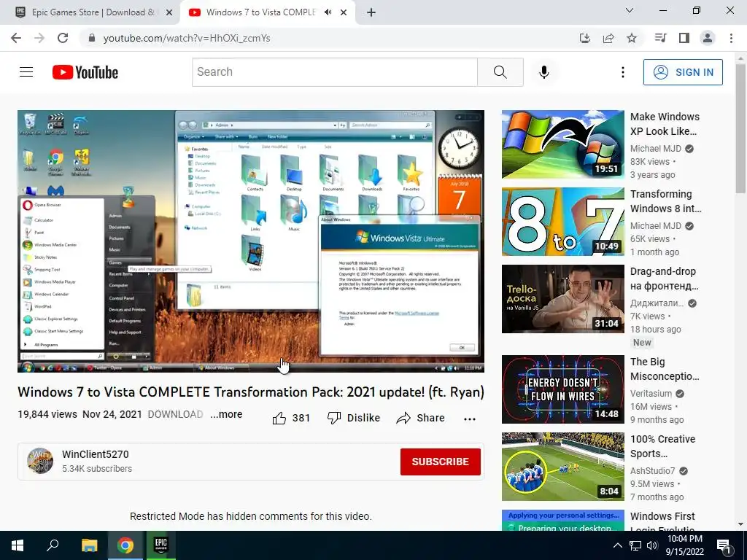The height and width of the screenshot is (560, 747).
Task: Start voice search with the microphone
Action: (x=544, y=72)
